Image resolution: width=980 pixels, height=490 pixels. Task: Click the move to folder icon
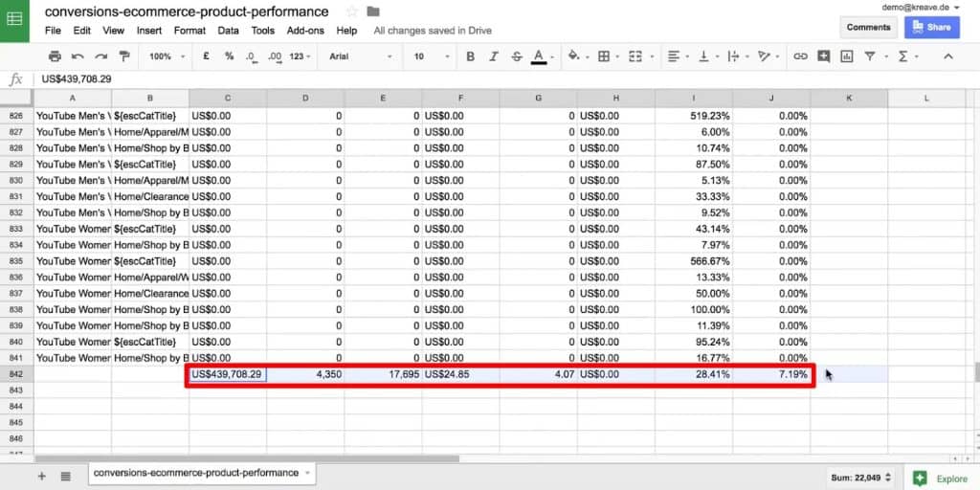(373, 11)
